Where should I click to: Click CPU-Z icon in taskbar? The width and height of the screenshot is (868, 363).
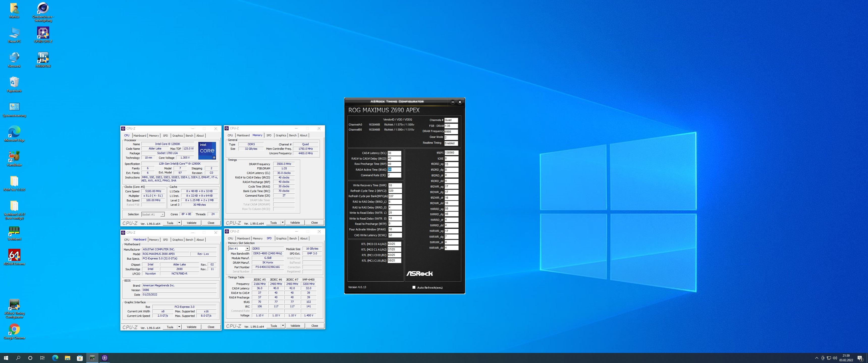(x=105, y=358)
